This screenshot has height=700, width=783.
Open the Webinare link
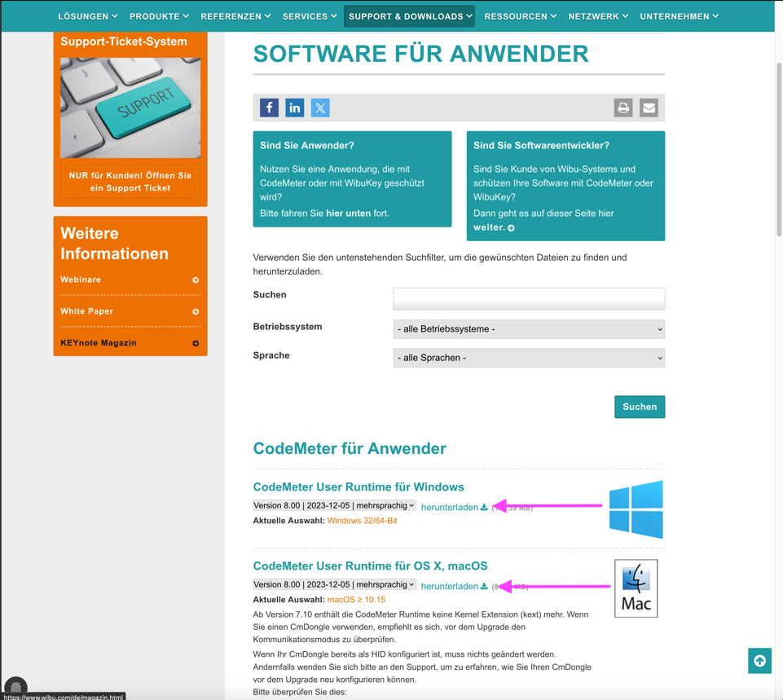(81, 280)
